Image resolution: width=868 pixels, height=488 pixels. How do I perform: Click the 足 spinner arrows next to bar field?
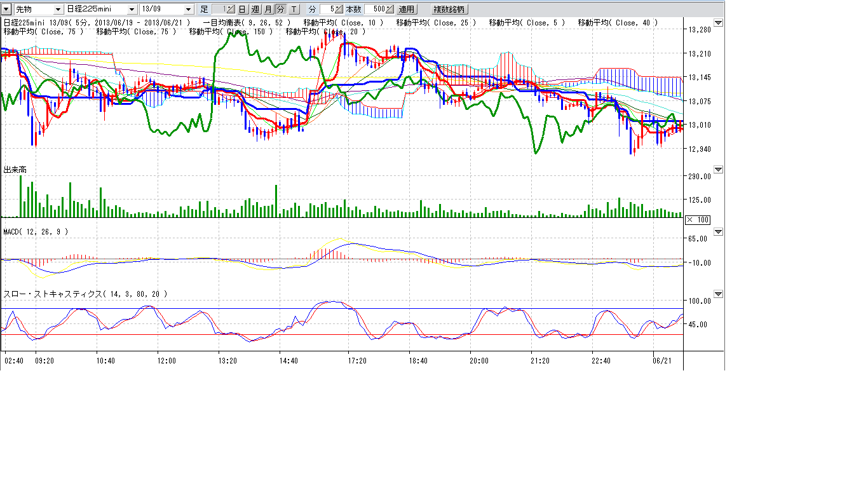(x=231, y=10)
